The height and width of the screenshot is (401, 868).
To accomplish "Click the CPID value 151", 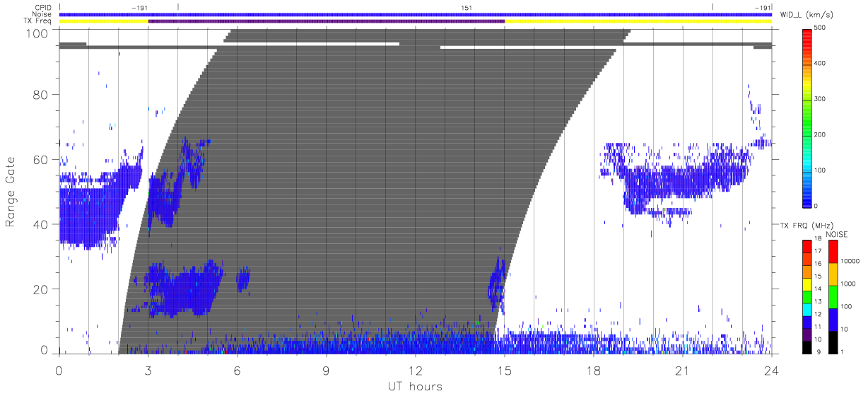I will click(x=467, y=8).
